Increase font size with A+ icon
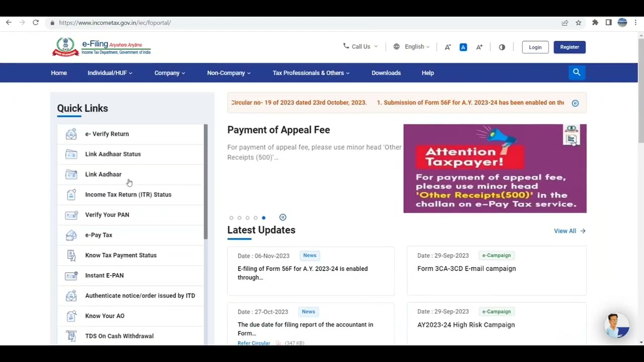This screenshot has width=644, height=362. click(479, 47)
